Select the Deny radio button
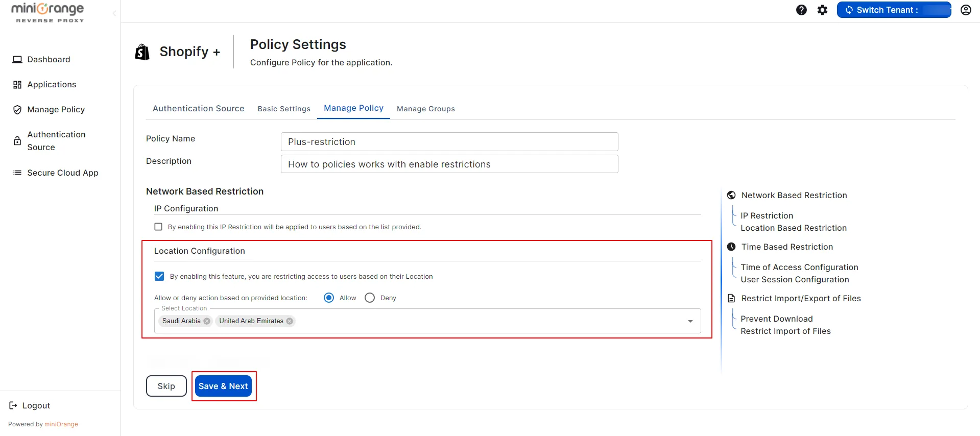Screen dimensions: 980x436 point(370,298)
